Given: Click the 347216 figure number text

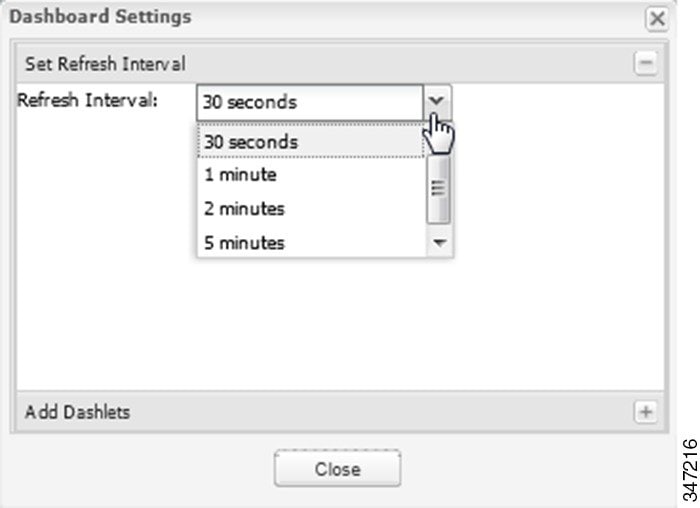Looking at the screenshot, I should (x=690, y=470).
